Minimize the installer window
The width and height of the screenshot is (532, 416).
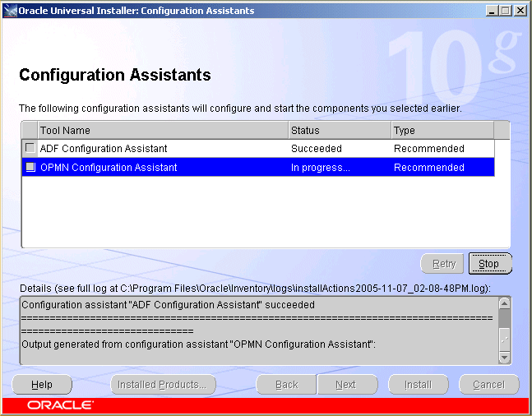[x=491, y=11]
